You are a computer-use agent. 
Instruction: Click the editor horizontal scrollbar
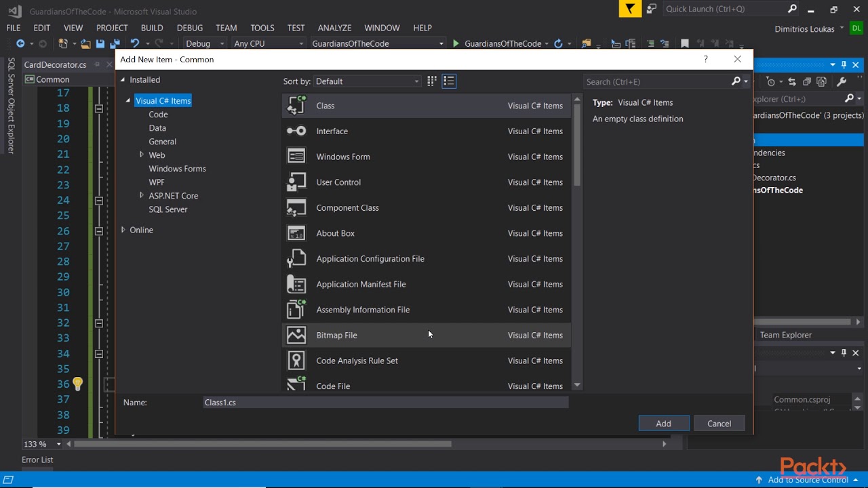tap(262, 444)
